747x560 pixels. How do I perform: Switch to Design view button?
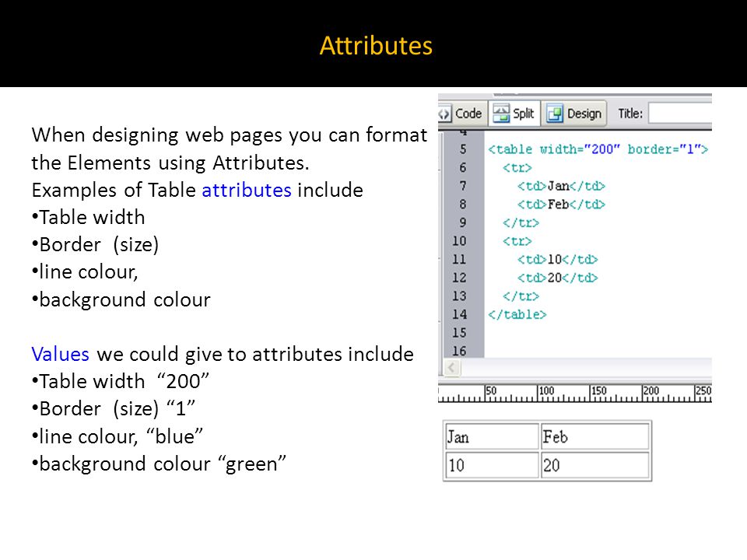pyautogui.click(x=575, y=114)
